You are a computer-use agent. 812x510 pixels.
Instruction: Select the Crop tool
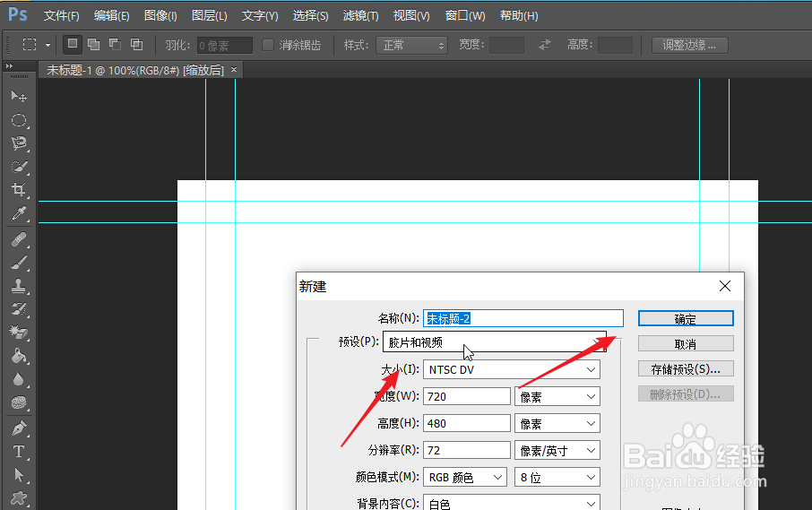19,190
